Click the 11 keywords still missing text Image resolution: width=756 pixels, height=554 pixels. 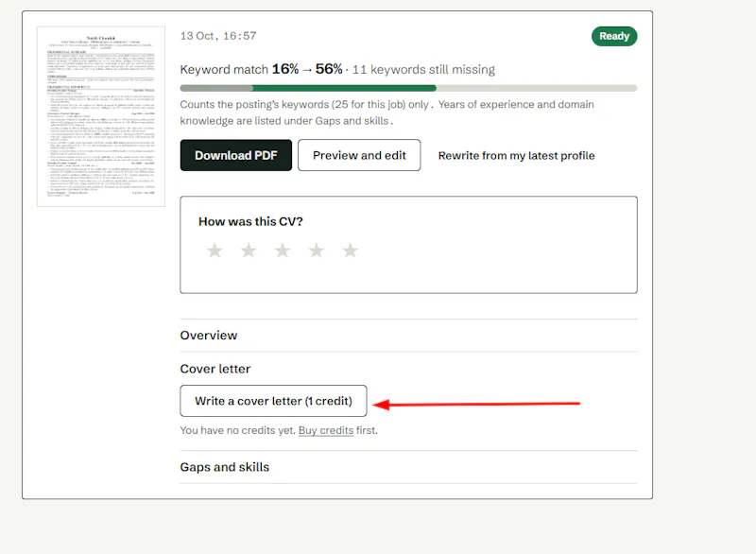coord(423,69)
